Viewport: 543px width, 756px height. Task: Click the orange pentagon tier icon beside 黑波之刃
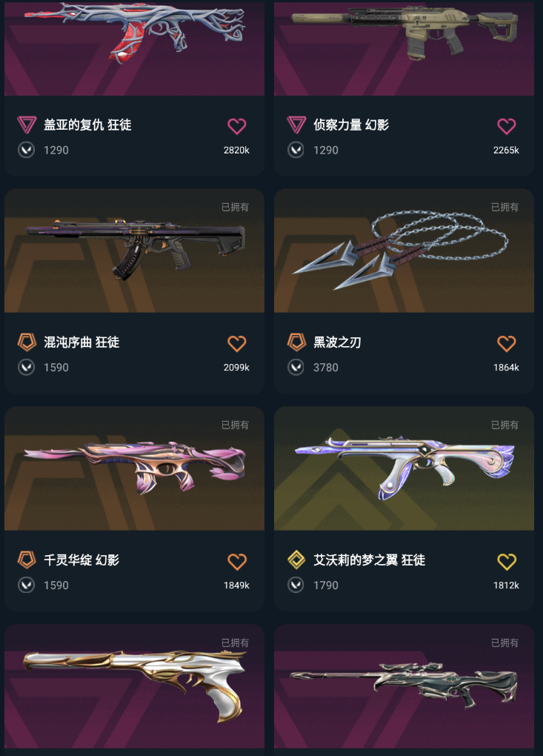[296, 342]
